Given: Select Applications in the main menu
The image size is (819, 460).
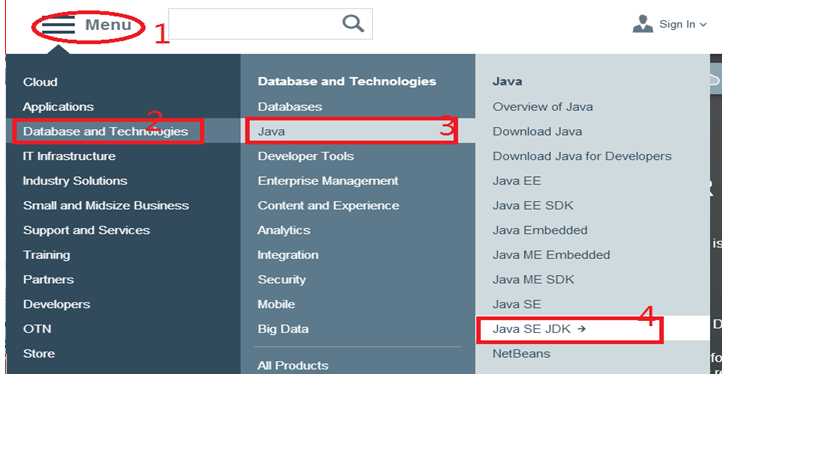Looking at the screenshot, I should pos(58,107).
